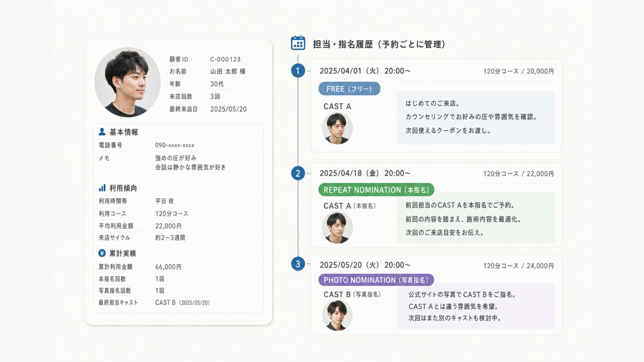Click the PHOTO NOMINATION (写真指名) badge

[x=376, y=280]
